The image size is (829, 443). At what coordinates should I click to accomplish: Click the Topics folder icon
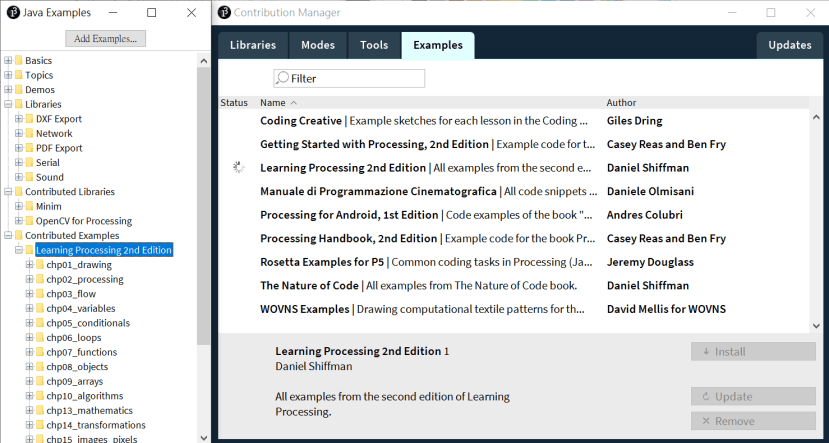(19, 75)
